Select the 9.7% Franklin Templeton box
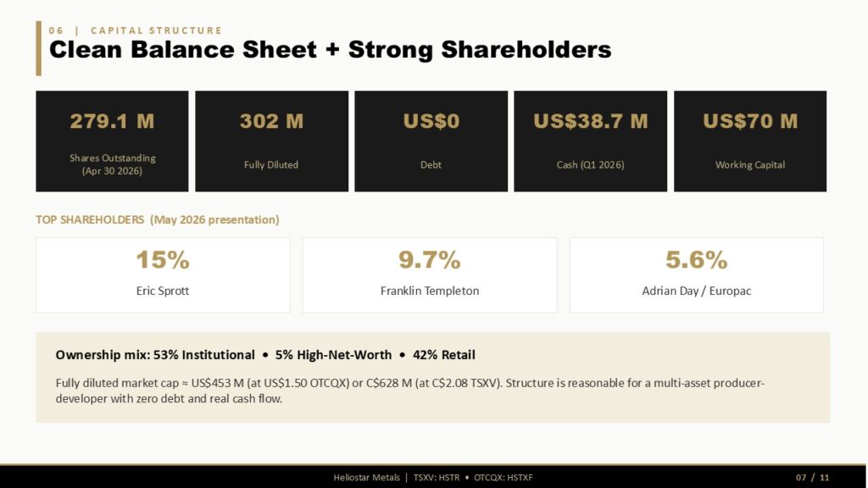Screen dimensions: 868x488 [x=430, y=275]
